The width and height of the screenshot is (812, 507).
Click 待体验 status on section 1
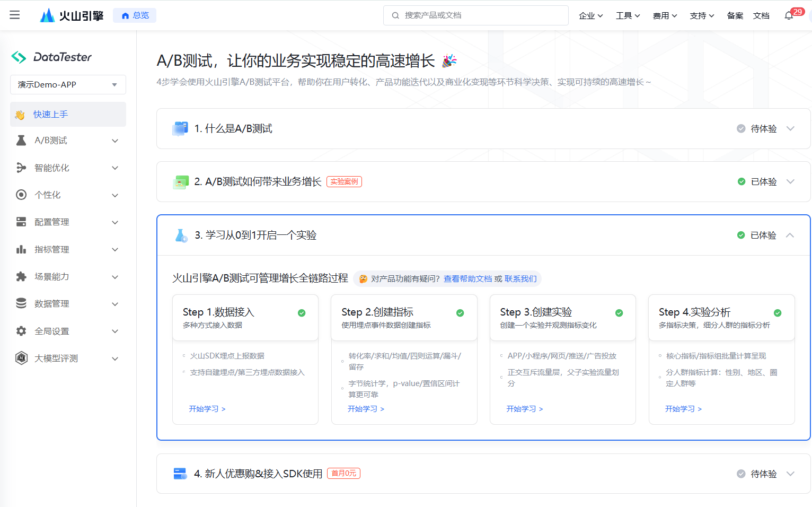pos(757,129)
